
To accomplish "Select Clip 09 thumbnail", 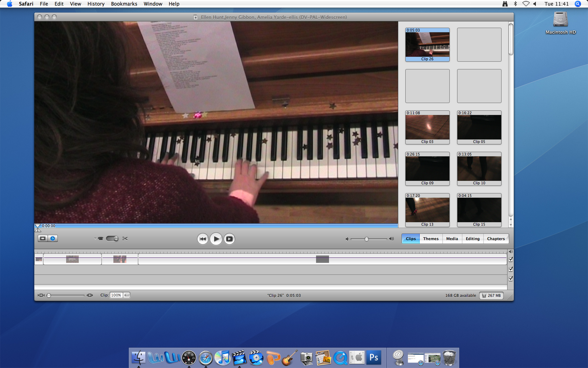I will click(x=427, y=169).
